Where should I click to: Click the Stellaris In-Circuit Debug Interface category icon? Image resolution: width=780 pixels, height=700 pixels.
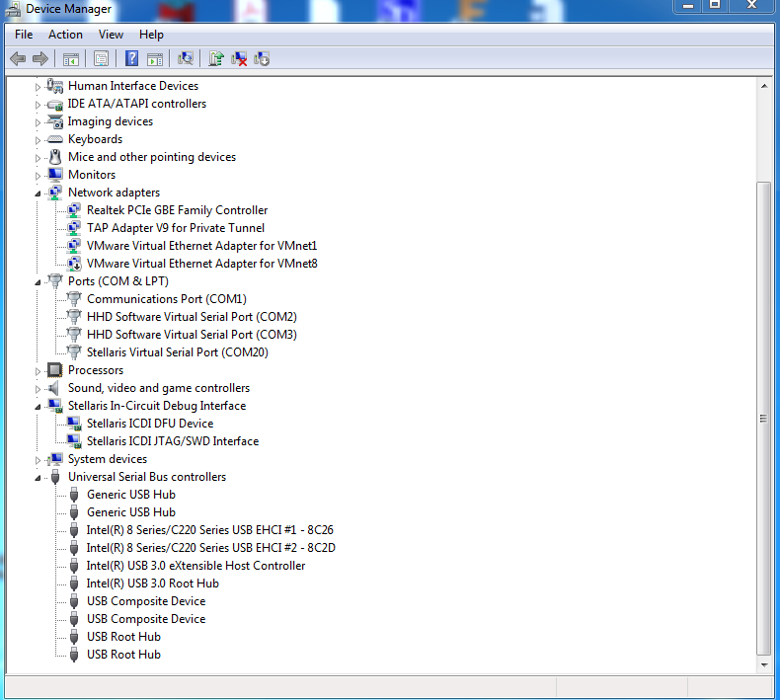click(x=55, y=406)
